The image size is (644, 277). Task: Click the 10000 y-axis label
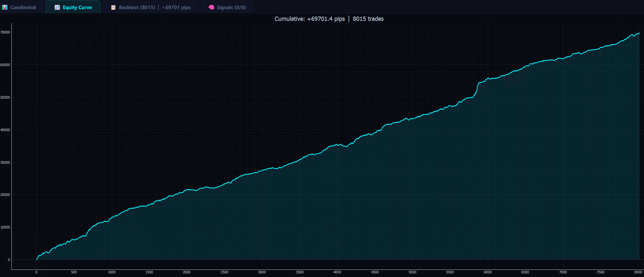coord(5,227)
